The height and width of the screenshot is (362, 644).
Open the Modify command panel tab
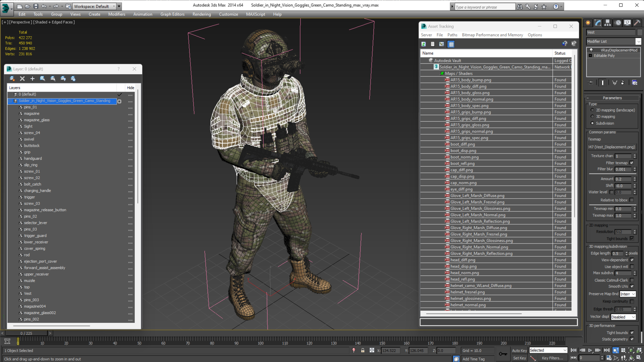pos(598,23)
